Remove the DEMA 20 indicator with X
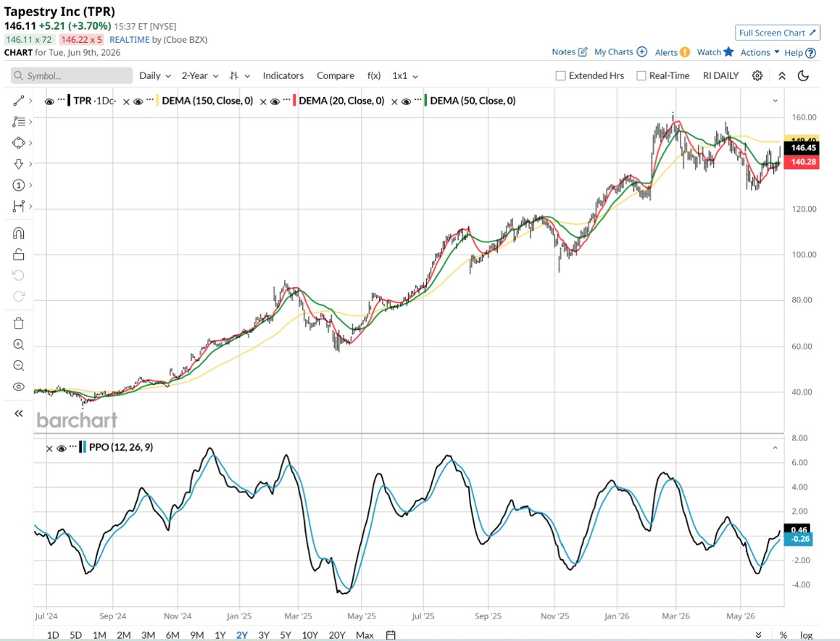The height and width of the screenshot is (641, 840). pyautogui.click(x=263, y=102)
